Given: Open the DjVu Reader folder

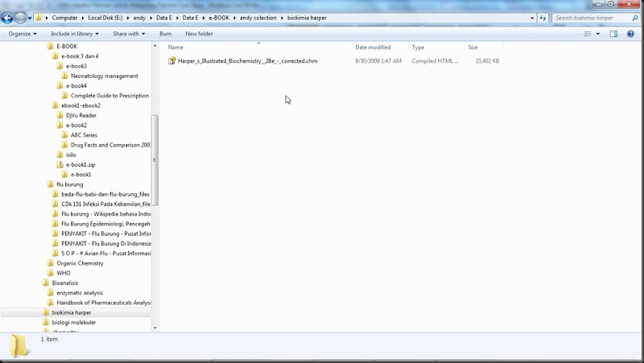Looking at the screenshot, I should coord(81,115).
